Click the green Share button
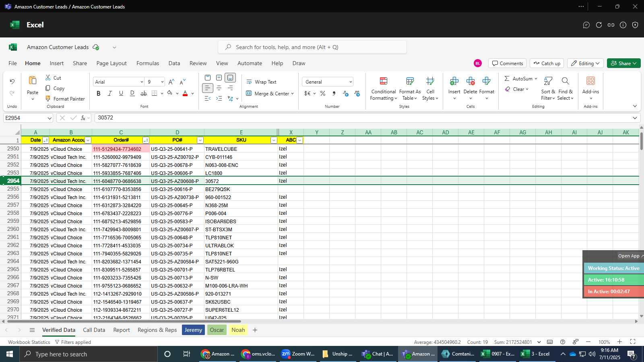 624,63
